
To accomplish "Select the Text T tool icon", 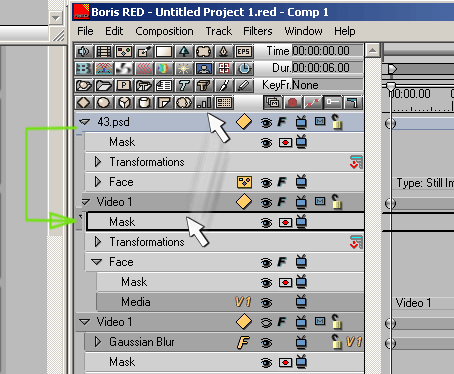I will [184, 85].
